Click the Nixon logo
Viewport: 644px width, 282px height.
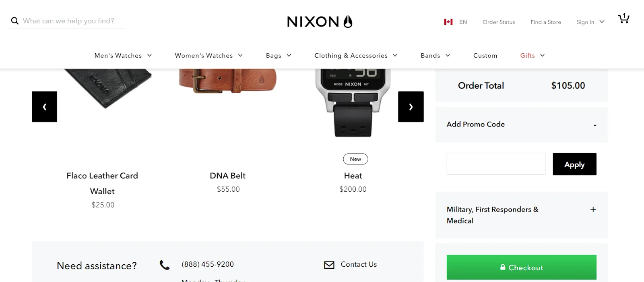pos(320,21)
